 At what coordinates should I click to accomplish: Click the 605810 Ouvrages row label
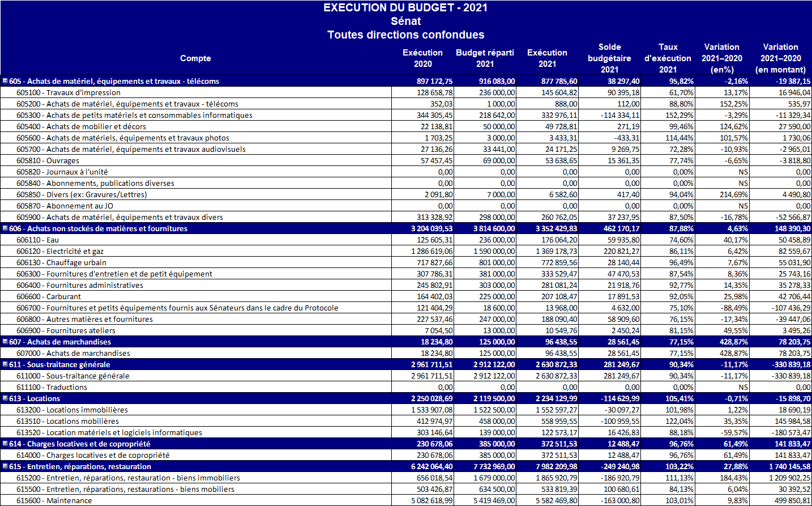point(48,160)
